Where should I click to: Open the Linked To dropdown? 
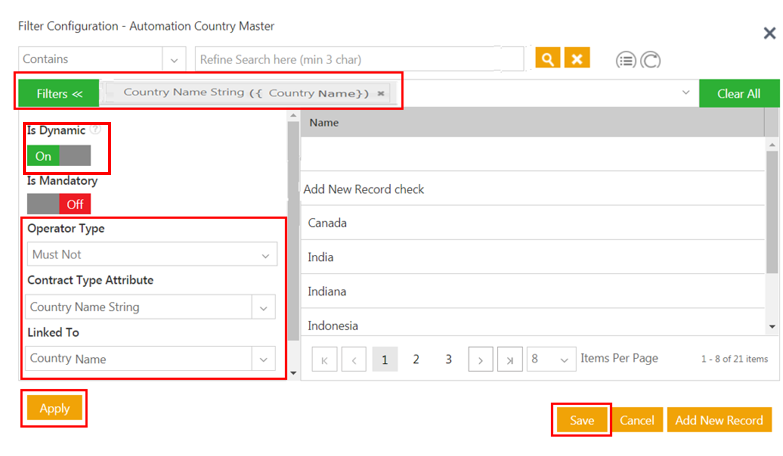click(x=265, y=359)
